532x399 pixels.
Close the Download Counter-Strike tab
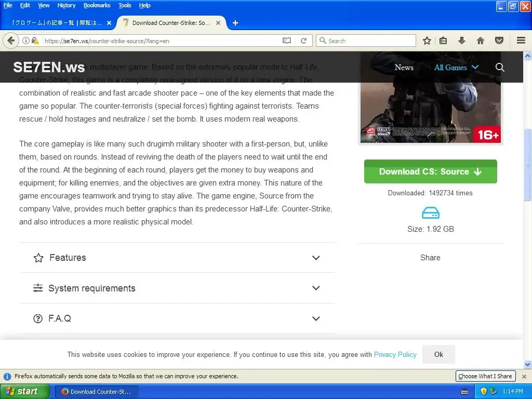[218, 23]
